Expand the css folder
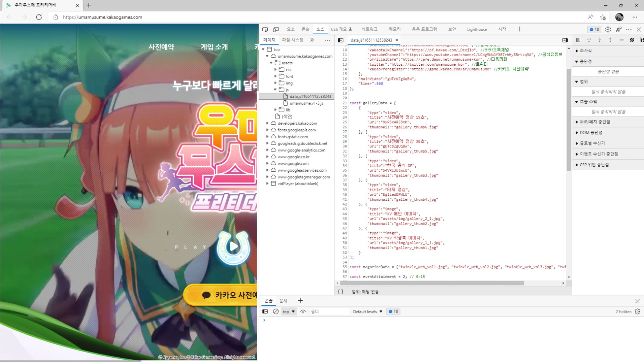 pos(275,69)
